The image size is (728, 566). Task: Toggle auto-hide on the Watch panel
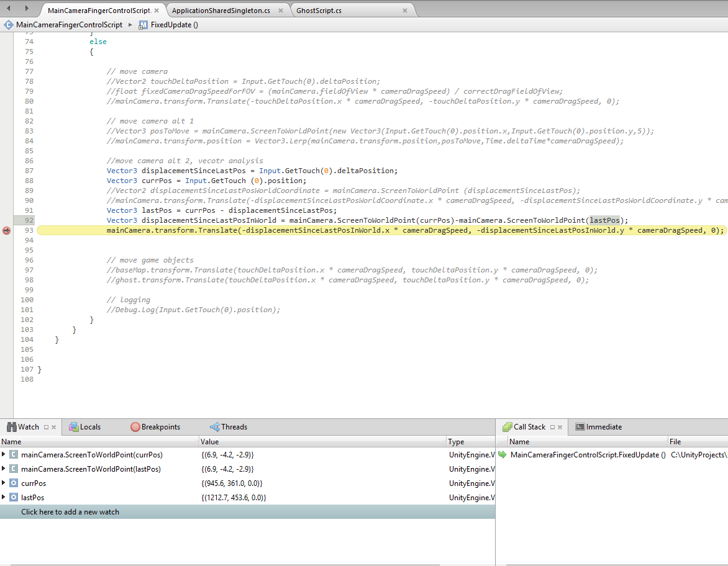tap(46, 426)
